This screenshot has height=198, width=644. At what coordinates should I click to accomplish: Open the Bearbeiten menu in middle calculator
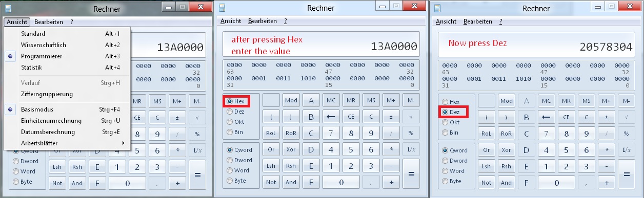click(x=263, y=21)
